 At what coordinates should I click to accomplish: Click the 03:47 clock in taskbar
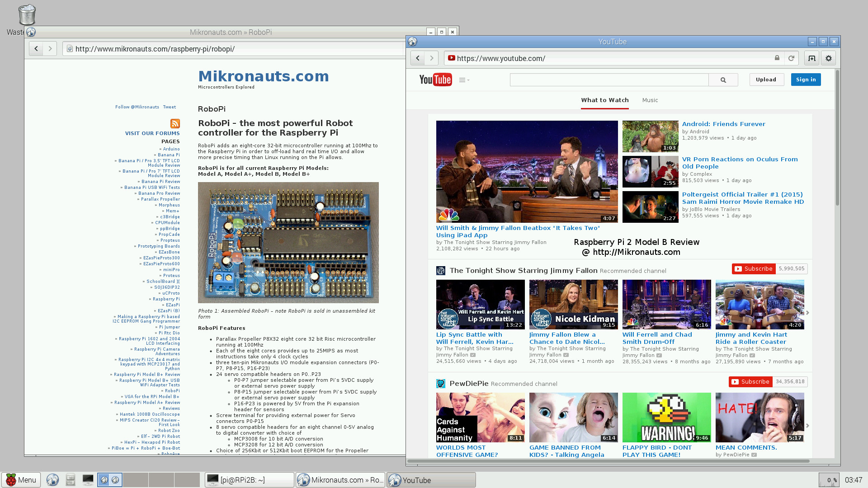point(854,480)
